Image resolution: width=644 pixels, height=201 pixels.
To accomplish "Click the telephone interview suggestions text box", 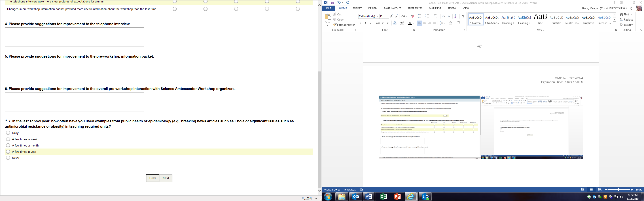I will click(74, 37).
